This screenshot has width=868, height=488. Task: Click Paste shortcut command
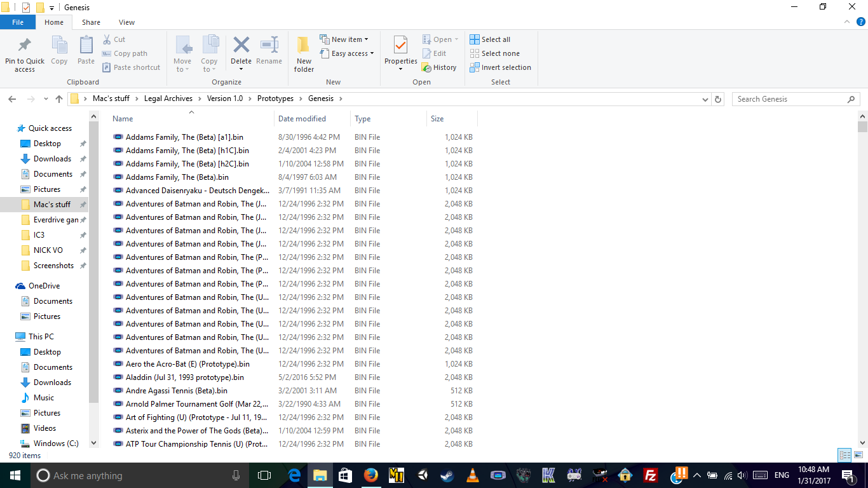point(131,67)
